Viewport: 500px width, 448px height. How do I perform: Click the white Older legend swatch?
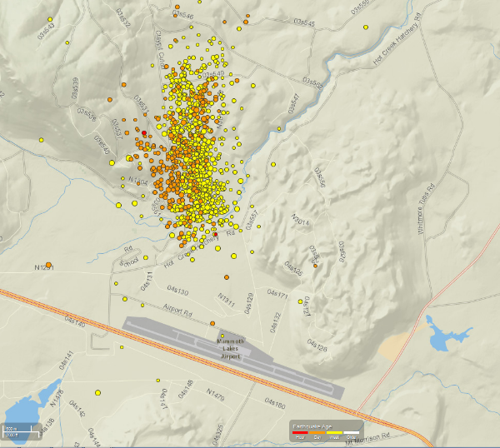352,433
